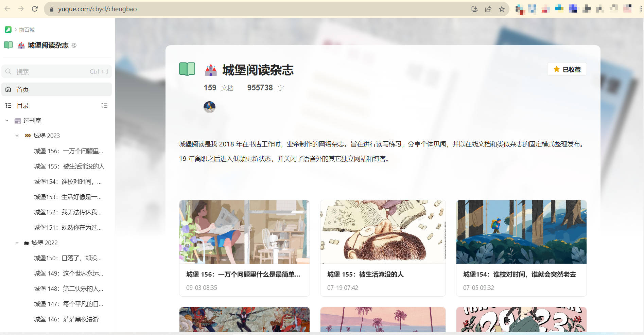Viewport: 644px width, 335px height.
Task: Open 城堡阅读杂志 sidebar title
Action: click(x=48, y=45)
